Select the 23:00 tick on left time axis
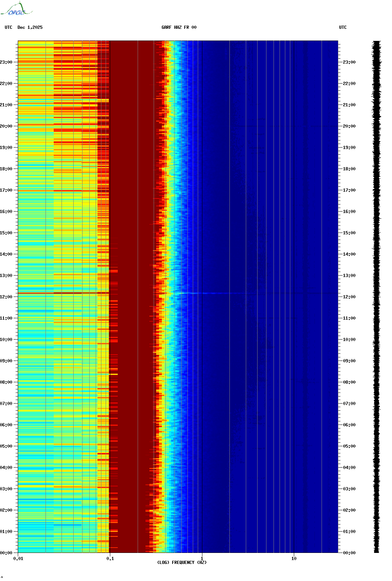The width and height of the screenshot is (392, 581). tap(6, 62)
